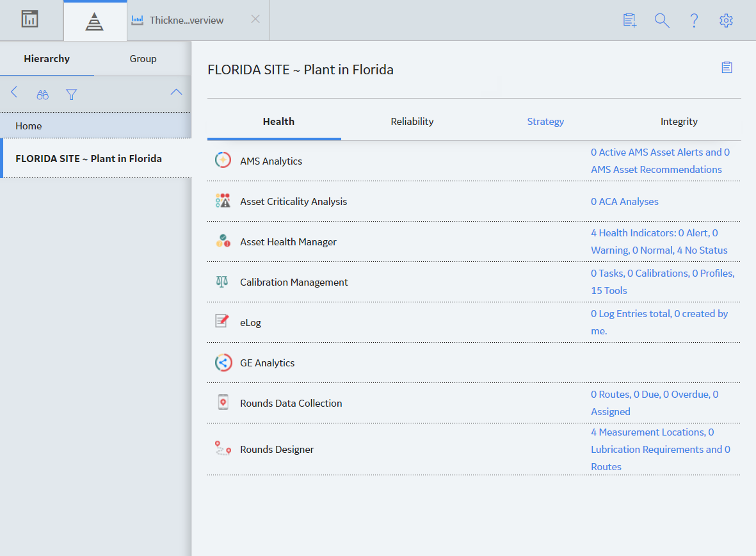Select the Integrity tab
Viewport: 756px width, 556px height.
(x=679, y=122)
